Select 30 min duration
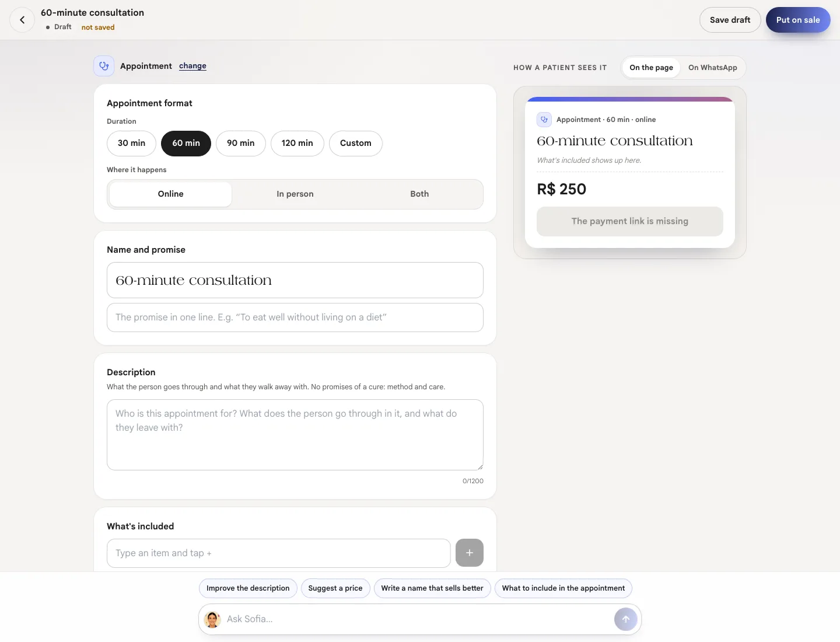840x642 pixels. coord(131,143)
